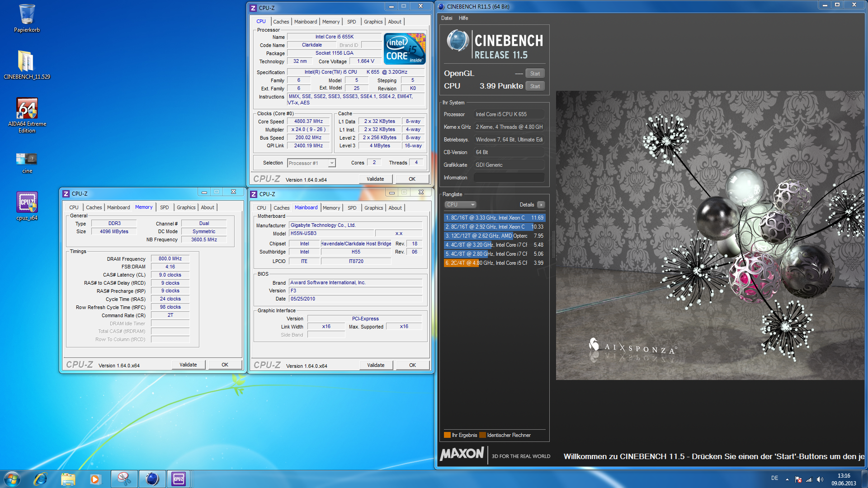
Task: Select Caches tab in mainboard CPU-Z window
Action: tap(281, 208)
